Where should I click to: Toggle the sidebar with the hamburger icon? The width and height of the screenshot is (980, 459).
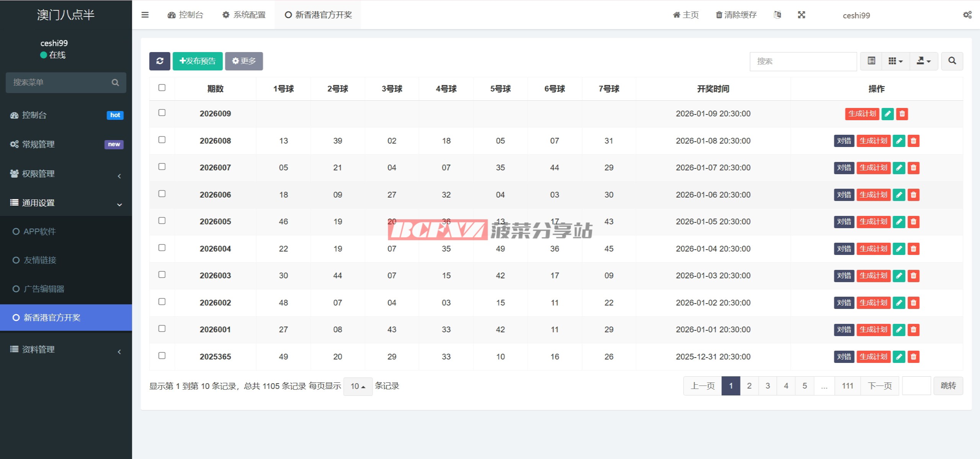[145, 15]
